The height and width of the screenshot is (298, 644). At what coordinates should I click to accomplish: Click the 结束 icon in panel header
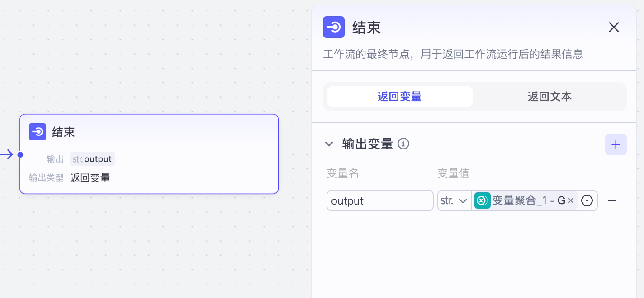click(334, 27)
